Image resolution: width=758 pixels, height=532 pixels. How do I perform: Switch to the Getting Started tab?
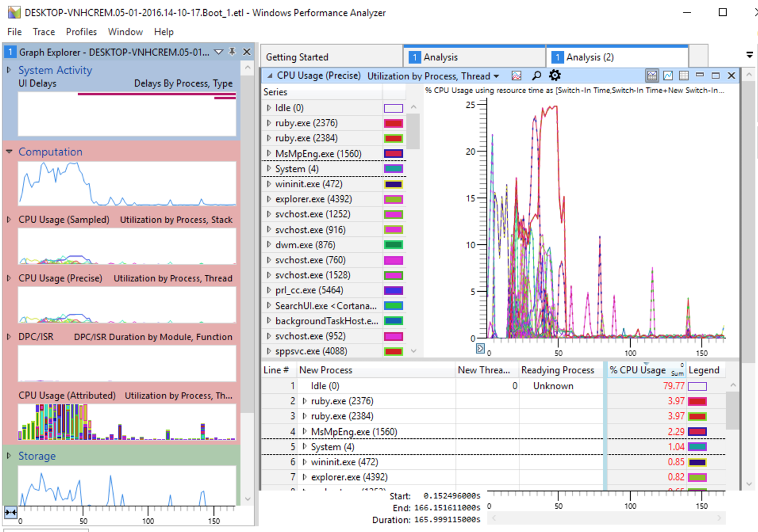(297, 57)
